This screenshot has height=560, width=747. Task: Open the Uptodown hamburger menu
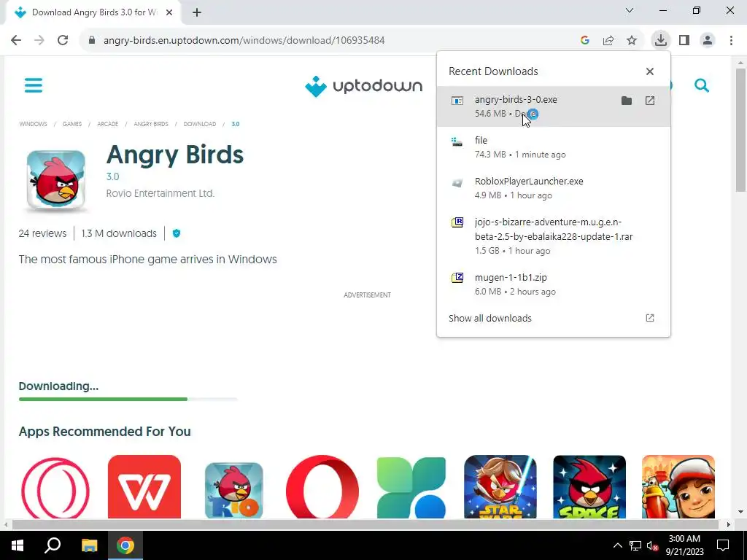(34, 86)
